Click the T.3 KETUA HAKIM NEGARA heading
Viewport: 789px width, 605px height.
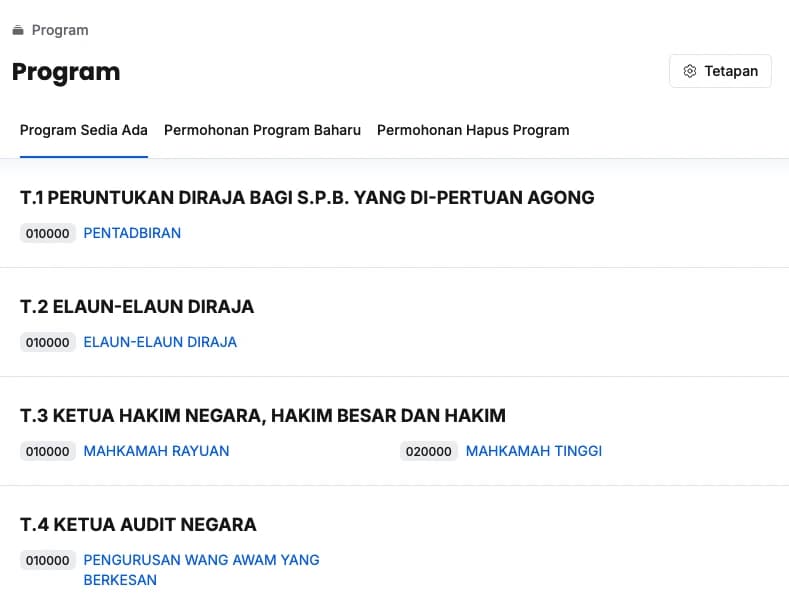[263, 416]
